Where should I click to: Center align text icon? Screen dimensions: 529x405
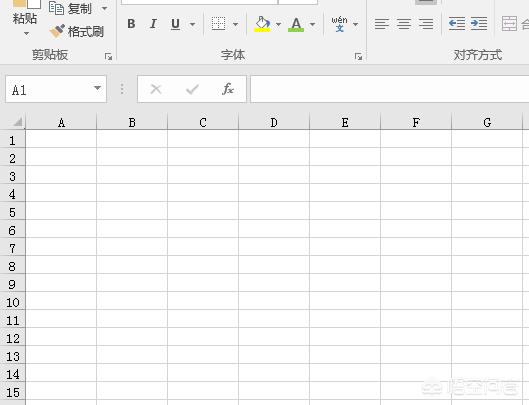pos(404,24)
